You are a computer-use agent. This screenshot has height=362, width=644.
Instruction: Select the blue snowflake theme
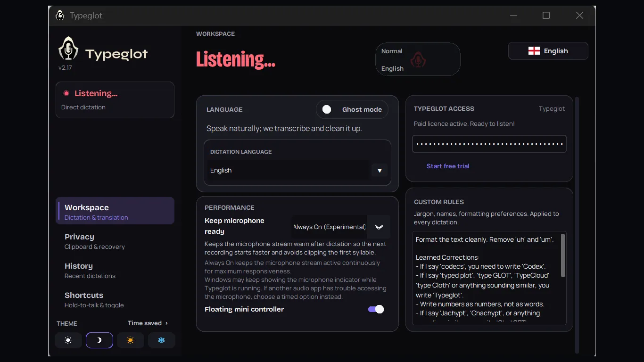click(162, 340)
